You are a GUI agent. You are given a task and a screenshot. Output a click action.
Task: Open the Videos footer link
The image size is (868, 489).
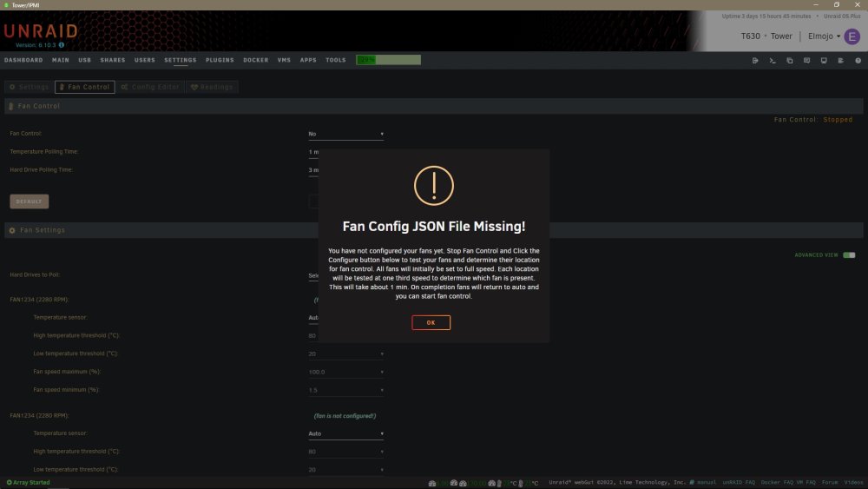pos(853,482)
